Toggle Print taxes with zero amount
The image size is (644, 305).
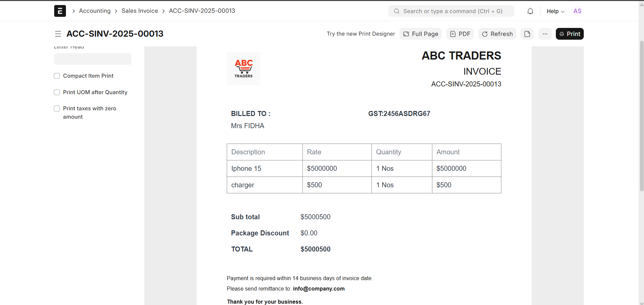[x=57, y=109]
